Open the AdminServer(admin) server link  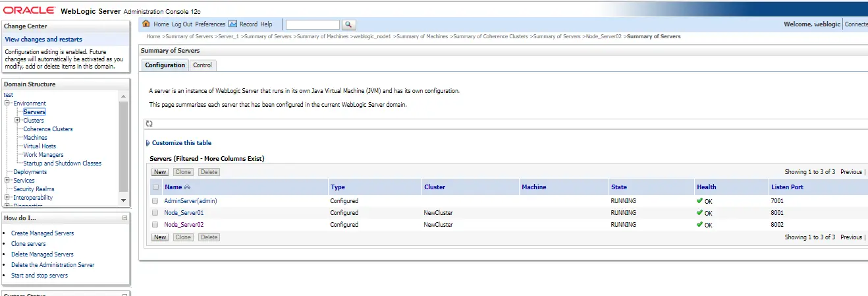click(x=190, y=200)
